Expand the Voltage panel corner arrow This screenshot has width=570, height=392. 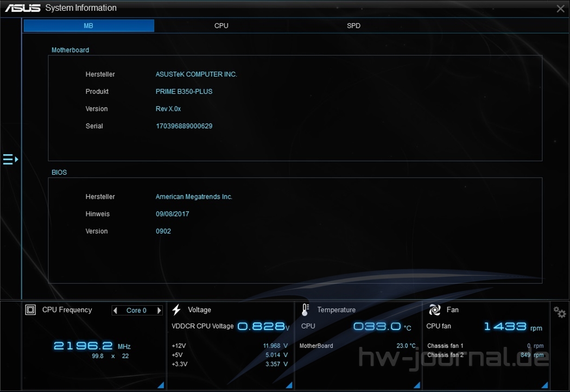tap(289, 385)
